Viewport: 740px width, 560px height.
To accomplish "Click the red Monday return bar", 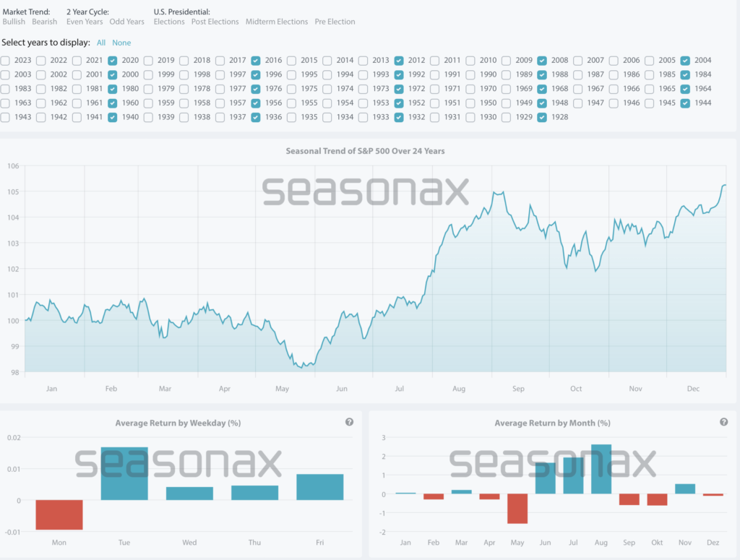I will coord(59,514).
